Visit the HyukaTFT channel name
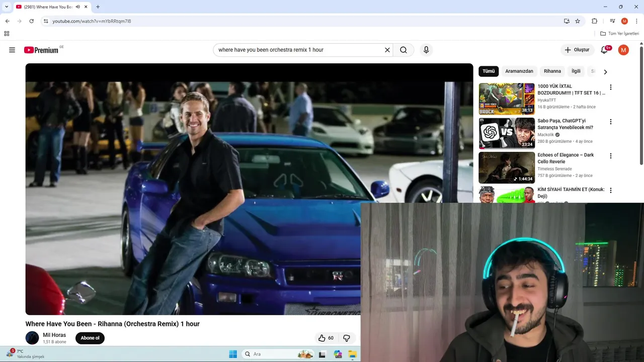This screenshot has height=362, width=644. 546,100
